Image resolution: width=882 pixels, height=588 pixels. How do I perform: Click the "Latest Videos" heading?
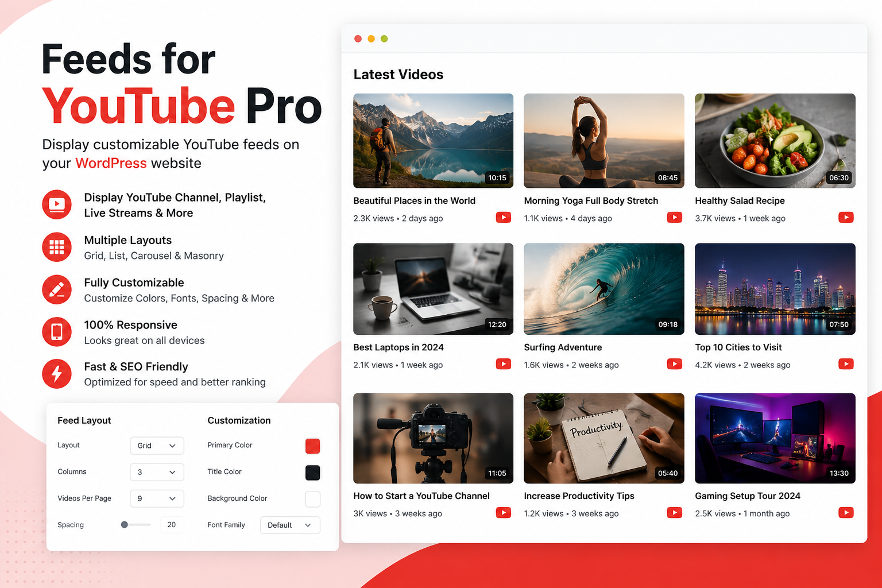(399, 75)
